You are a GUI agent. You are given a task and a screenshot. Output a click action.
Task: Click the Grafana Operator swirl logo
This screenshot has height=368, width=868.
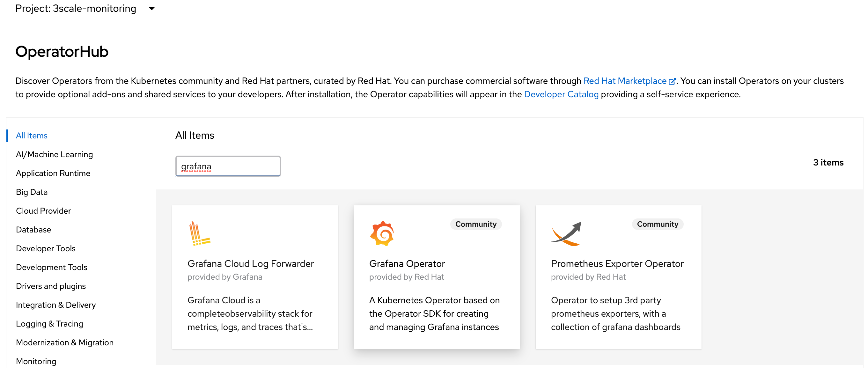point(382,233)
